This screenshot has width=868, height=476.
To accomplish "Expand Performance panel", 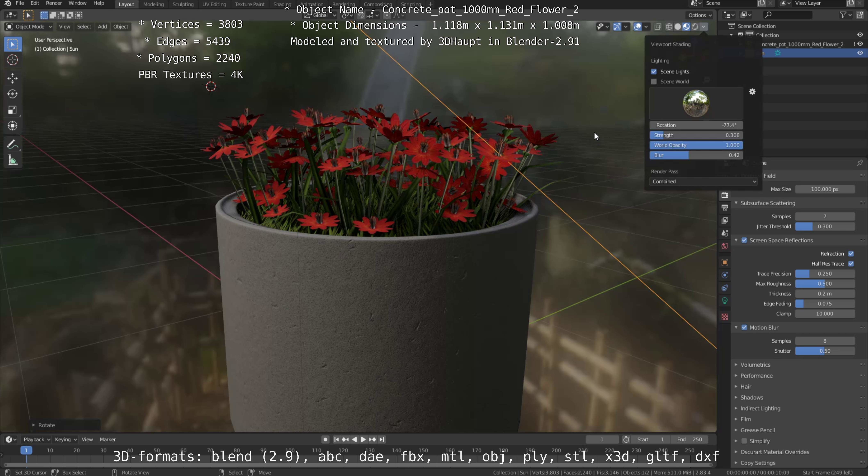I will click(x=756, y=376).
